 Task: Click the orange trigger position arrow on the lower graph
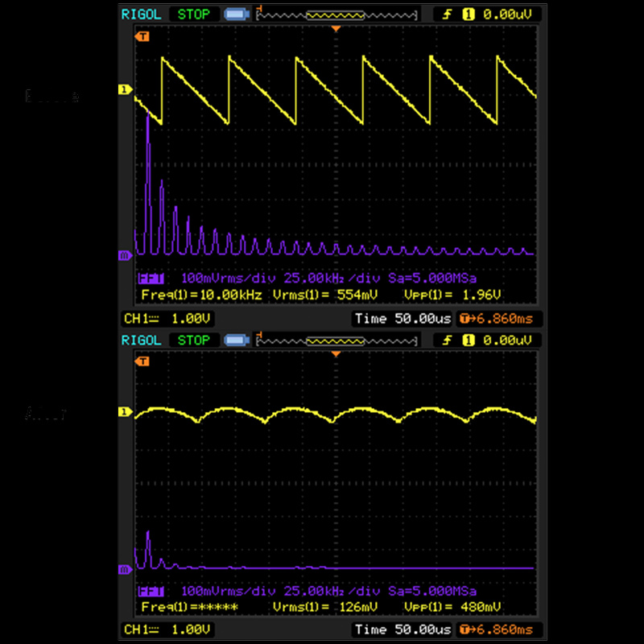tap(336, 354)
